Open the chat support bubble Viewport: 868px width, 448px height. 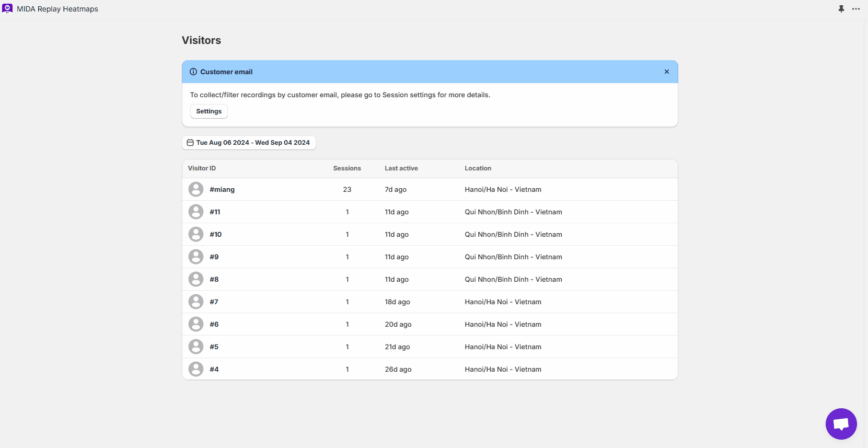pos(841,423)
